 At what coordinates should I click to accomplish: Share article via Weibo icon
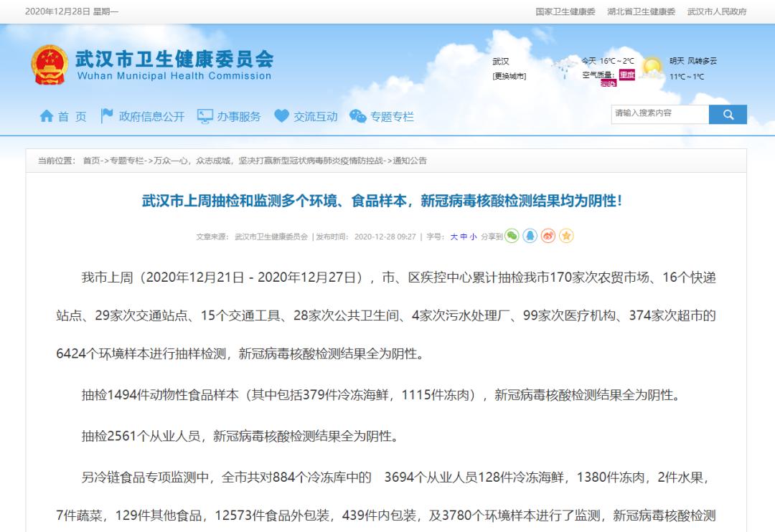tap(548, 236)
